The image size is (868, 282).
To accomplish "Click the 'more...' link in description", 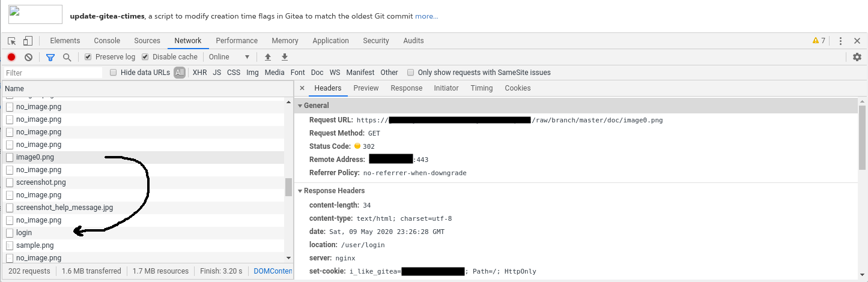I will 426,16.
